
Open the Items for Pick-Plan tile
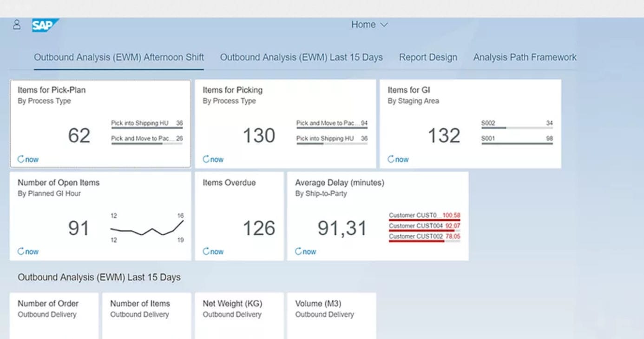click(100, 116)
